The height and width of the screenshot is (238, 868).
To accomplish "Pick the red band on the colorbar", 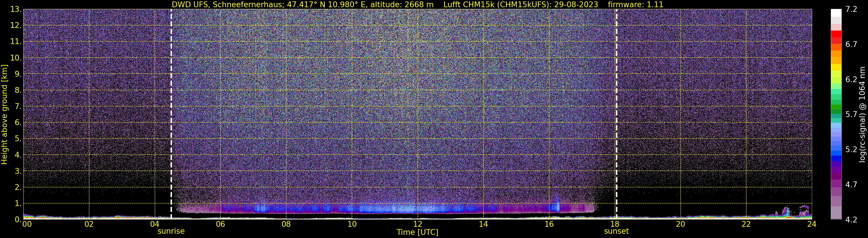I will point(836,34).
